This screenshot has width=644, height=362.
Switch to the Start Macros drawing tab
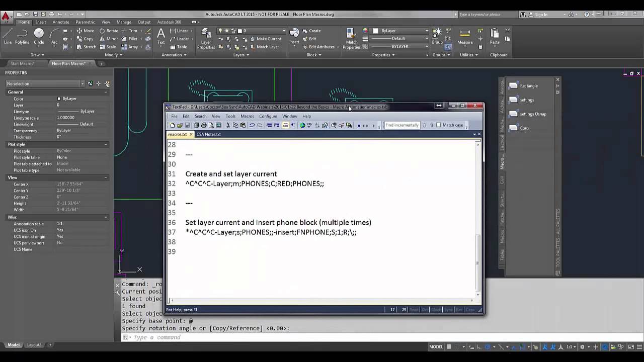pos(23,64)
